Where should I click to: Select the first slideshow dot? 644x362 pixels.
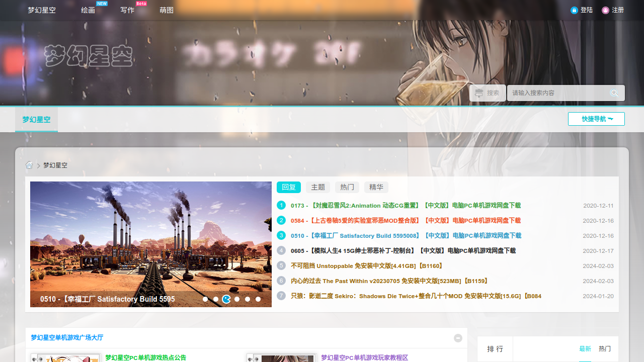tap(205, 299)
